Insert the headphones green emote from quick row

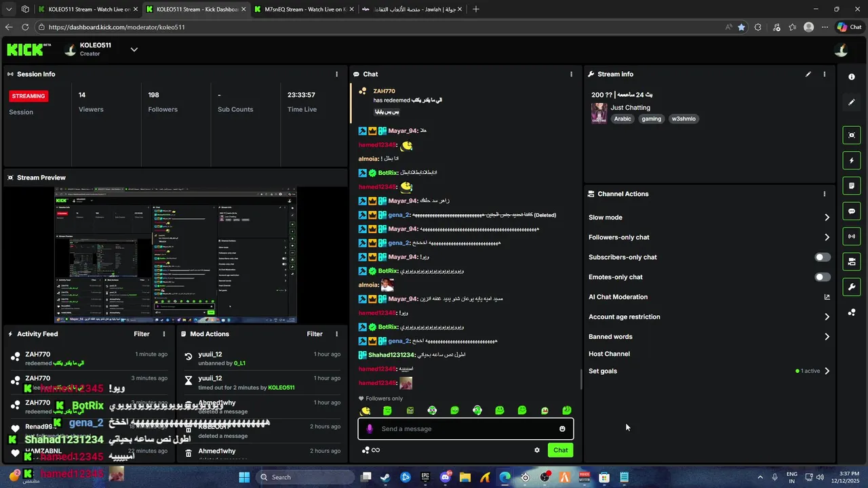477,410
